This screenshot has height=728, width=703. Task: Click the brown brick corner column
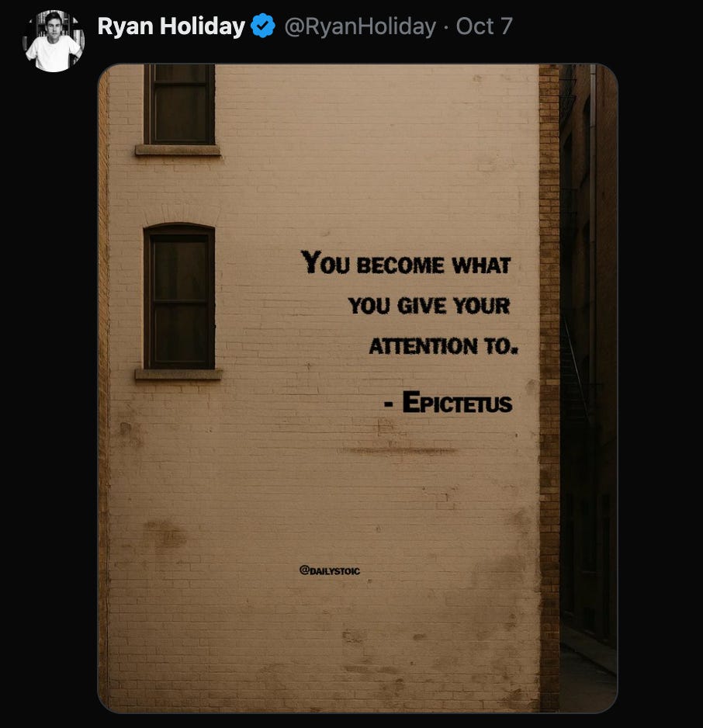pyautogui.click(x=549, y=388)
